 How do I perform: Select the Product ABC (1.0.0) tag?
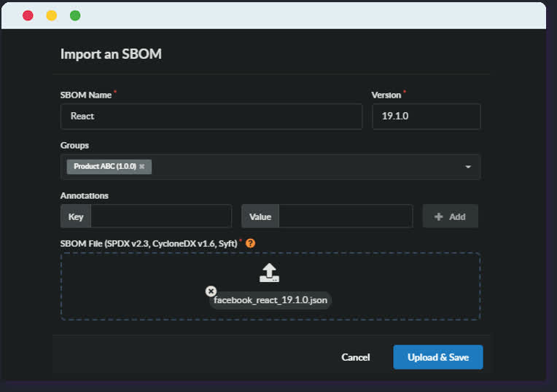click(x=104, y=167)
